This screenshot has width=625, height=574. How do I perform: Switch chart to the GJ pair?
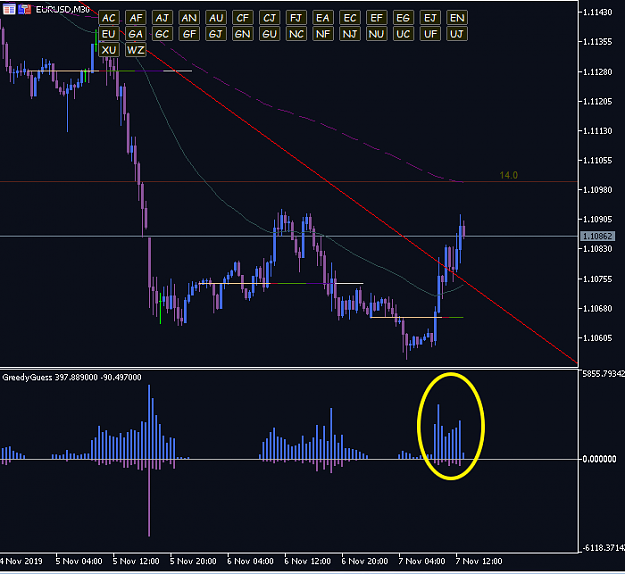[x=216, y=34]
